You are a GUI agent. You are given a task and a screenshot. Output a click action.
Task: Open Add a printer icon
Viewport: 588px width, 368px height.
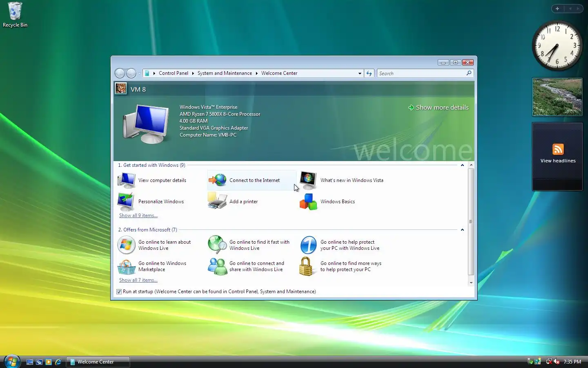click(x=217, y=202)
